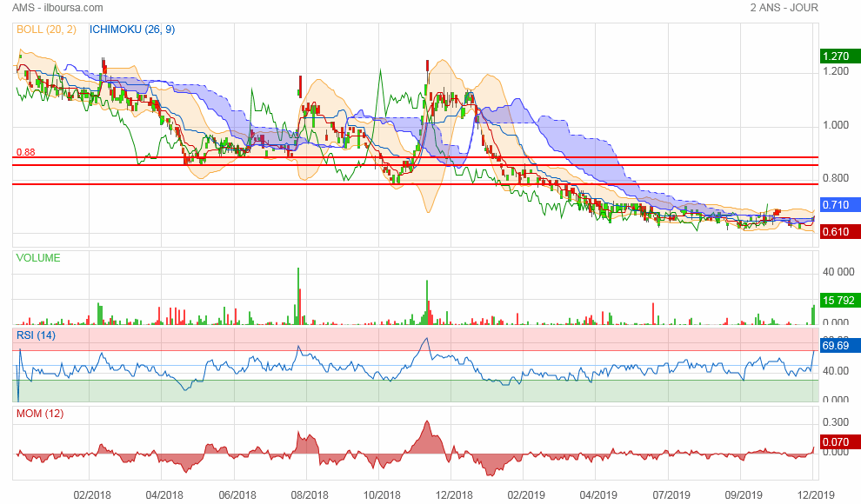This screenshot has width=861, height=504.
Task: Click the red 0.610 price tag
Action: (840, 231)
